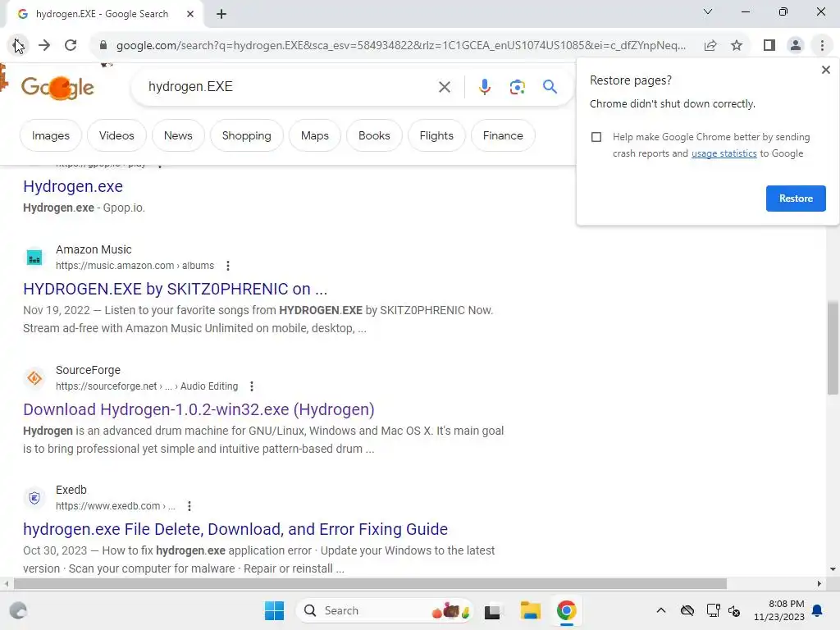840x630 pixels.
Task: Open Task View from taskbar
Action: [x=492, y=611]
